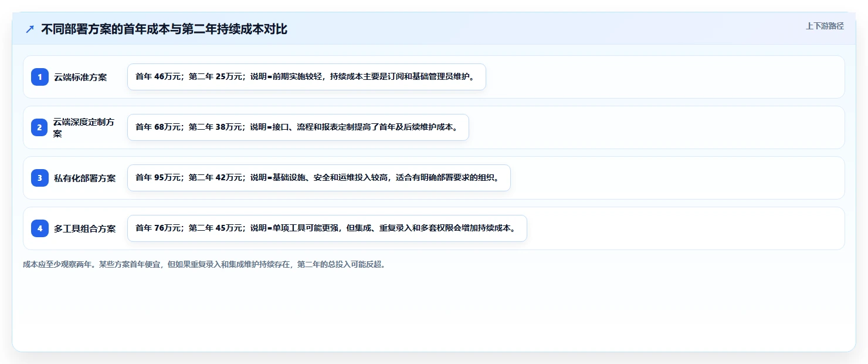Click the heading 不同部署方案的首年成本与第二年持续成本对比
Viewport: 868px width, 364px height.
click(x=164, y=29)
